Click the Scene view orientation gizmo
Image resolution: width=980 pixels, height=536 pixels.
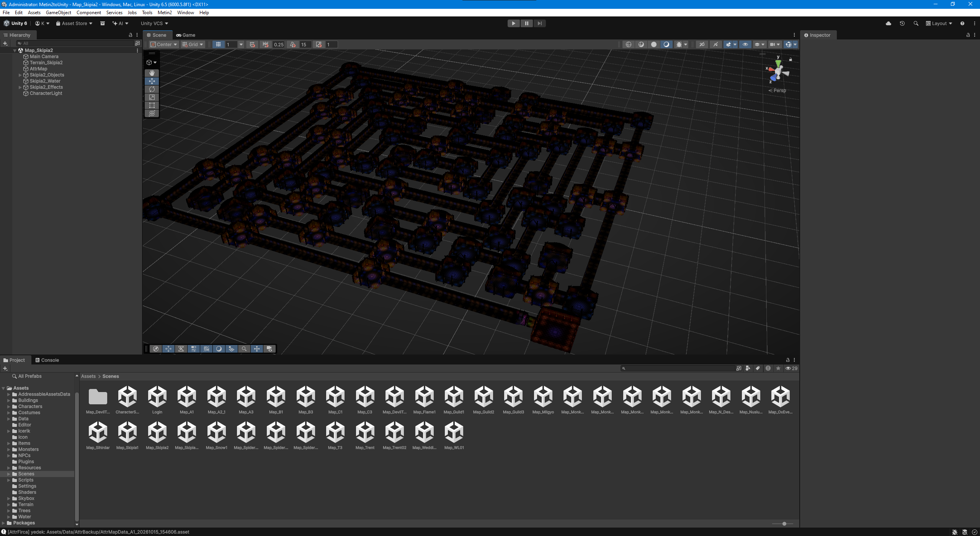point(778,72)
